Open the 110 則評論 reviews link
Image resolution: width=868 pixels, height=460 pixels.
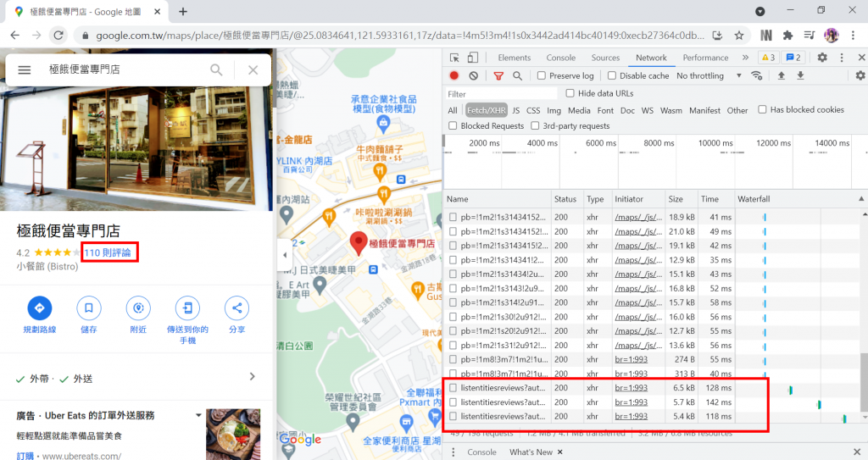click(x=108, y=253)
